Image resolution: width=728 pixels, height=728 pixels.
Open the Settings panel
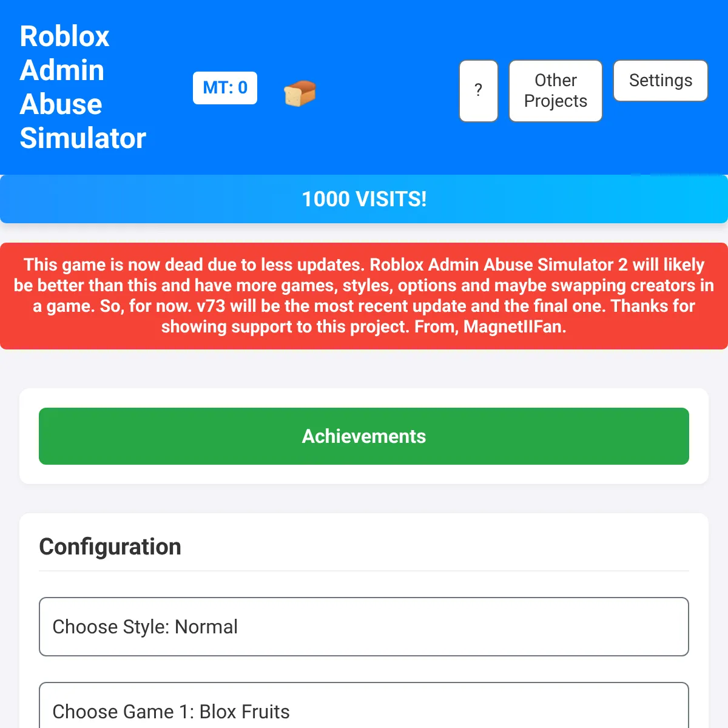coord(660,80)
